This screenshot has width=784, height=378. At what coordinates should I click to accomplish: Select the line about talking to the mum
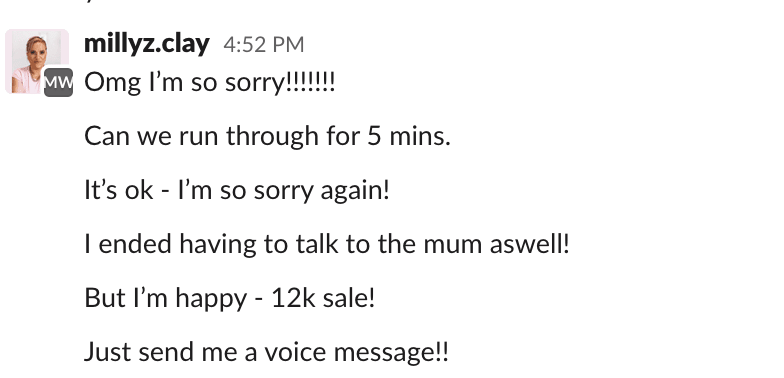tap(326, 244)
